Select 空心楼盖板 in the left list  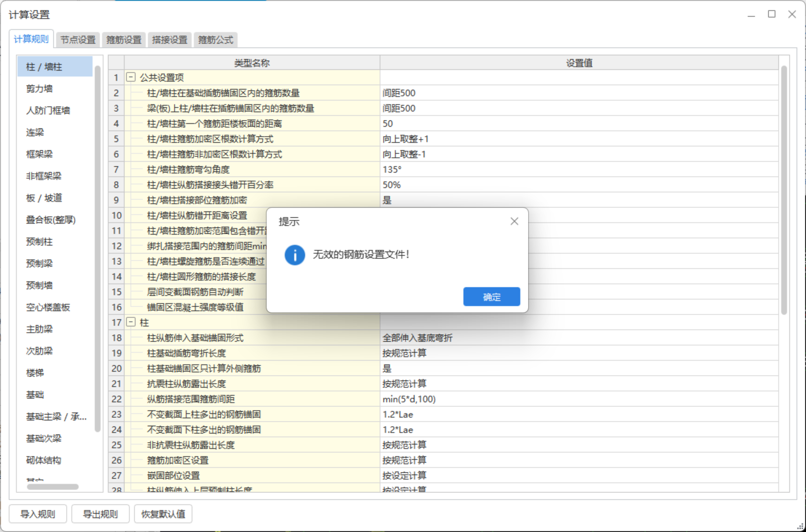pyautogui.click(x=55, y=307)
